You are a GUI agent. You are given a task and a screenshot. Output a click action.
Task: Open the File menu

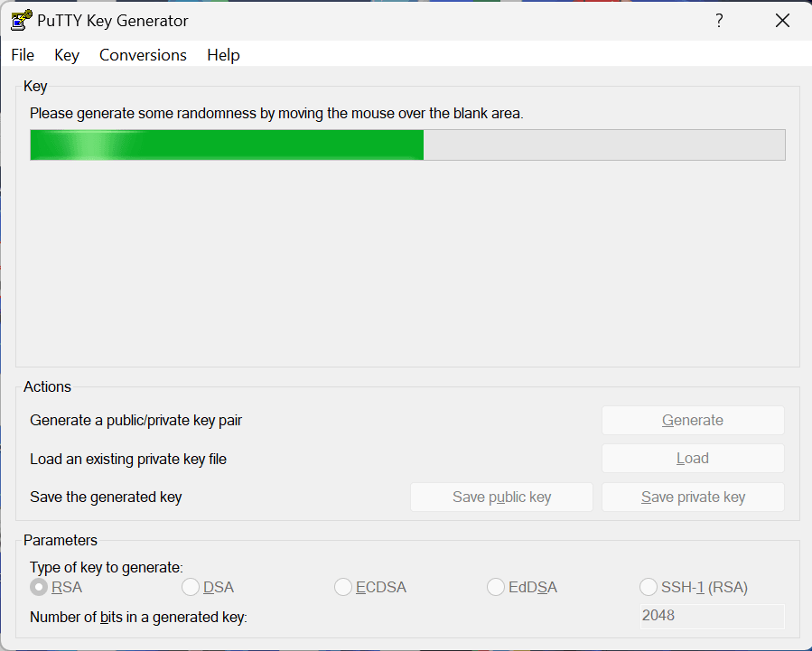(23, 55)
